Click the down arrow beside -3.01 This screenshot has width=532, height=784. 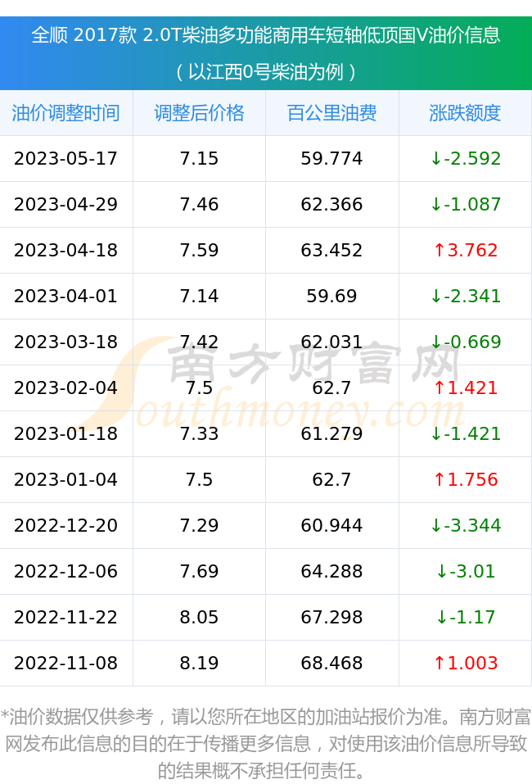[442, 571]
